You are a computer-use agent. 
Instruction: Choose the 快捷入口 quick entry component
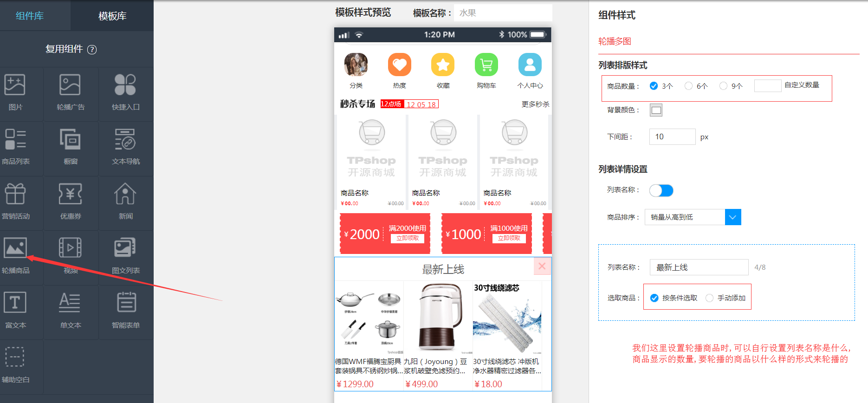125,91
